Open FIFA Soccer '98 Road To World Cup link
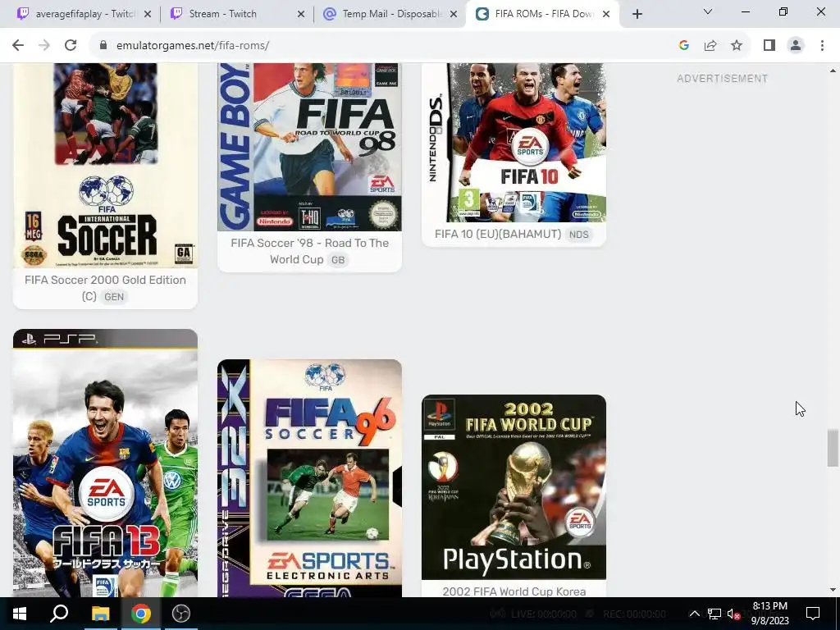Viewport: 840px width, 630px height. (x=309, y=251)
